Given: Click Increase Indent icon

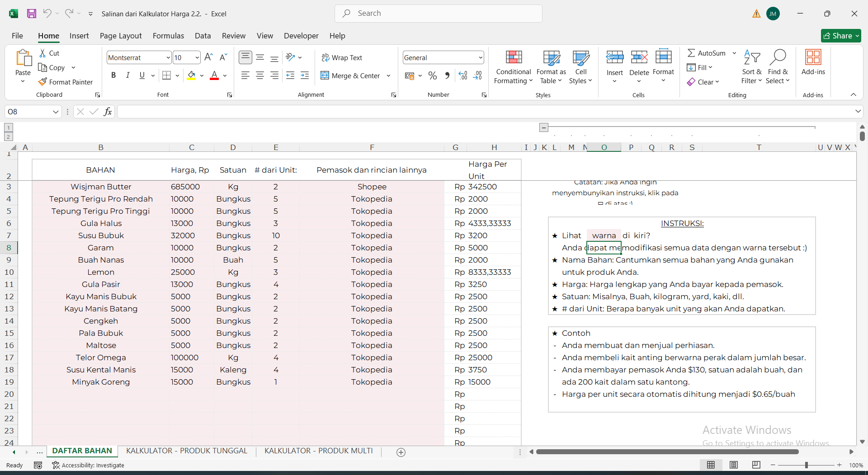Looking at the screenshot, I should [305, 75].
